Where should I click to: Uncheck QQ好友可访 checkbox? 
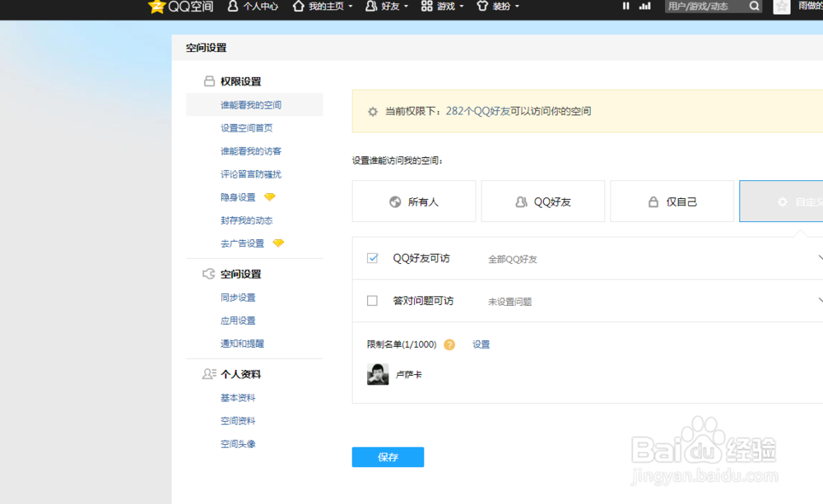[372, 258]
